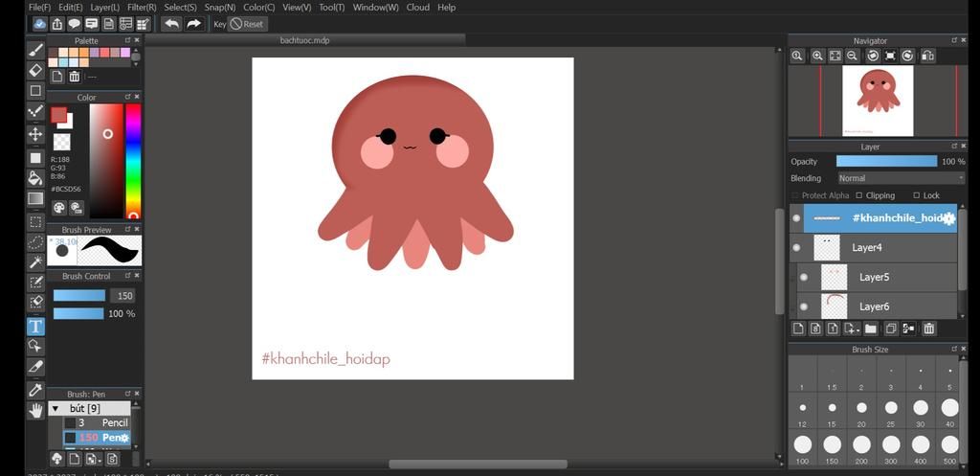Activate the Text tool
980x476 pixels.
click(35, 326)
